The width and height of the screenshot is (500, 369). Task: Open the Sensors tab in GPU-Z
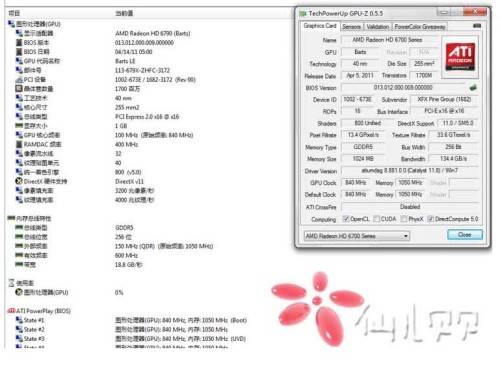(x=351, y=27)
